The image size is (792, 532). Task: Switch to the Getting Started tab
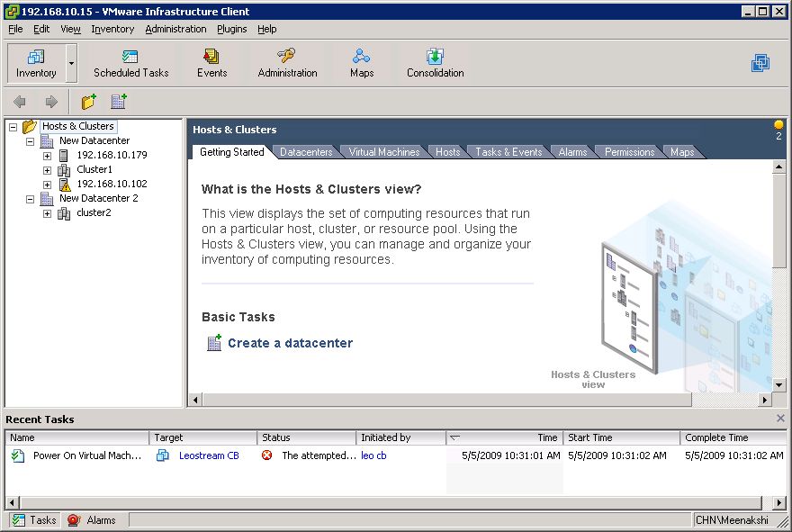coord(232,152)
